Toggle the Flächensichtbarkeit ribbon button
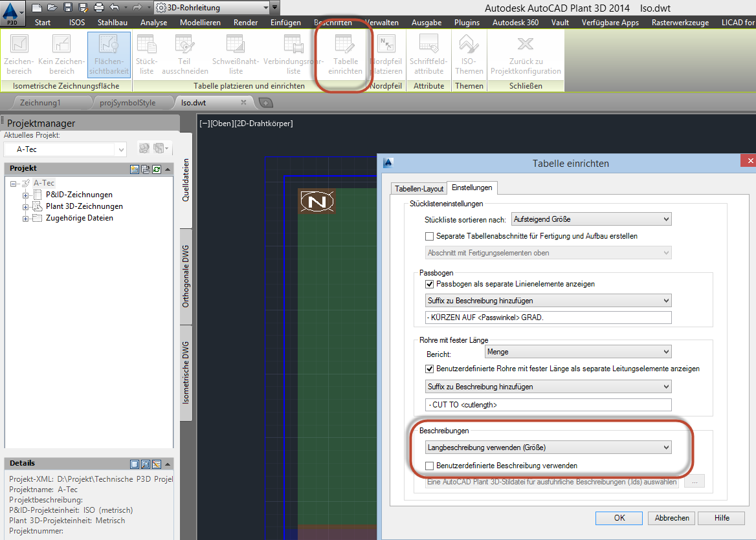Viewport: 756px width, 540px height. [x=109, y=55]
